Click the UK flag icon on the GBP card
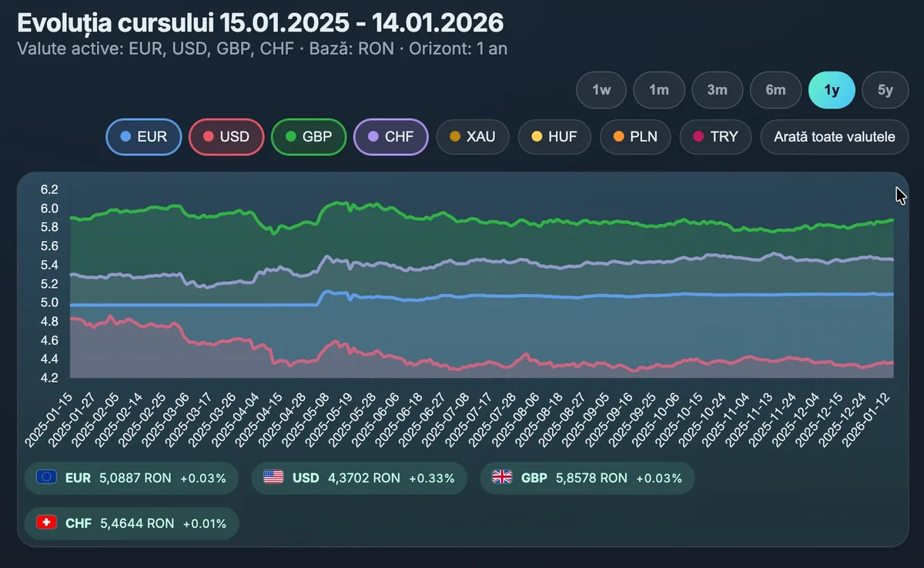 [501, 477]
